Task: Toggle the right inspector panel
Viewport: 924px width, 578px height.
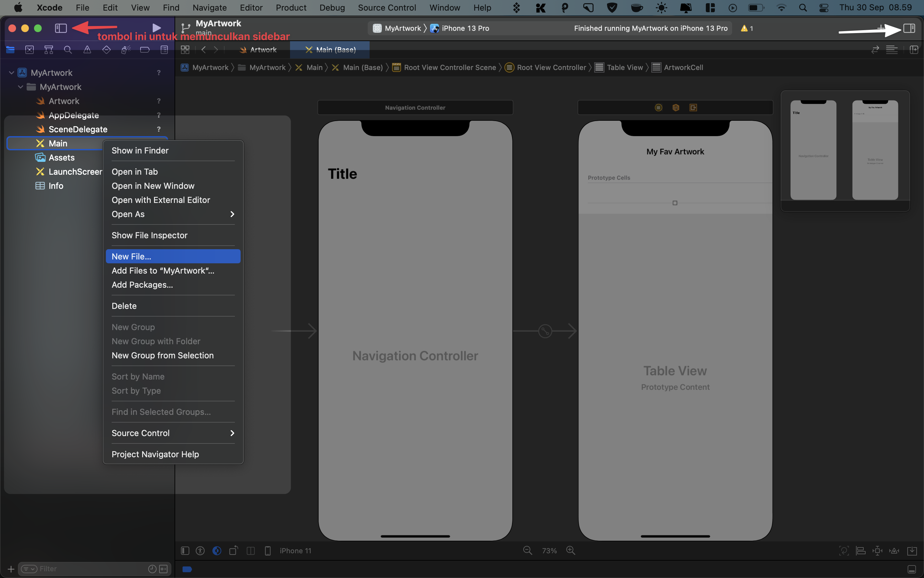Action: tap(909, 28)
